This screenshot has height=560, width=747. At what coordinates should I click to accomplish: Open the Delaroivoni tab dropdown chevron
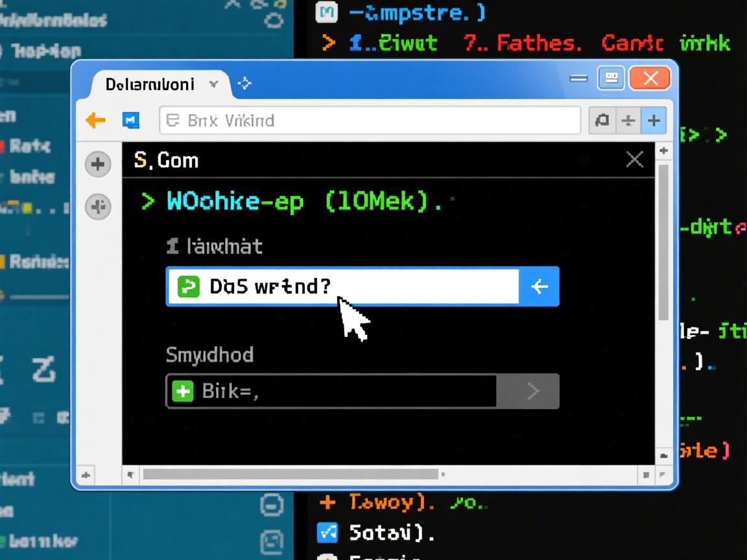[x=214, y=84]
